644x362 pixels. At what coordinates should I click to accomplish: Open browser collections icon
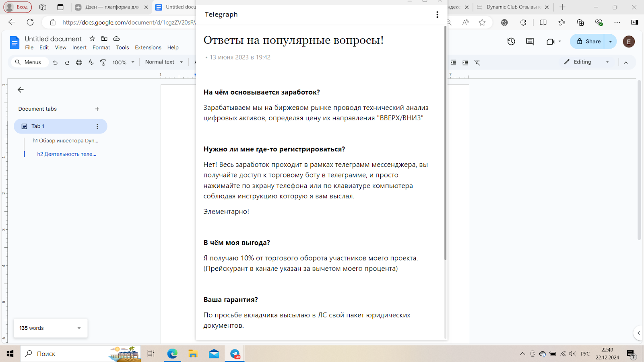click(x=580, y=23)
